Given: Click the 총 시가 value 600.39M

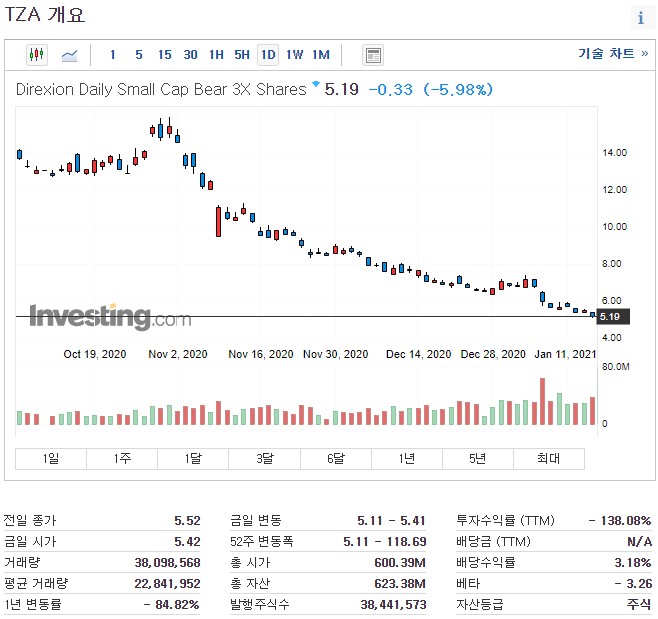Looking at the screenshot, I should [x=400, y=562].
